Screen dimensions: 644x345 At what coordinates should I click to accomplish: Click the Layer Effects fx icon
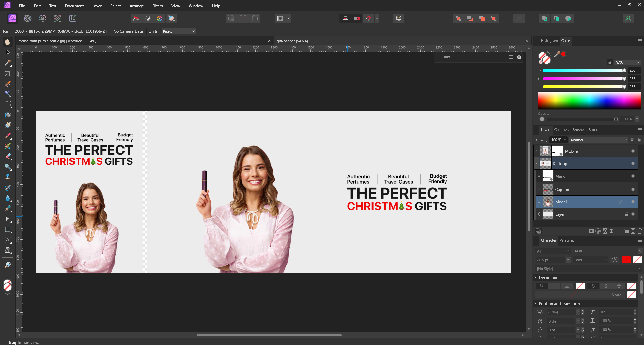point(605,231)
